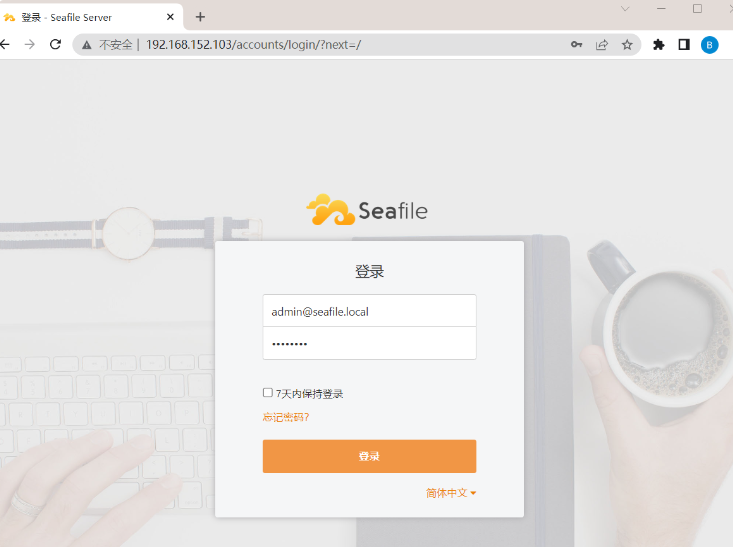Reload the Seafile login page
Screen dimensions: 733x547
tap(55, 44)
